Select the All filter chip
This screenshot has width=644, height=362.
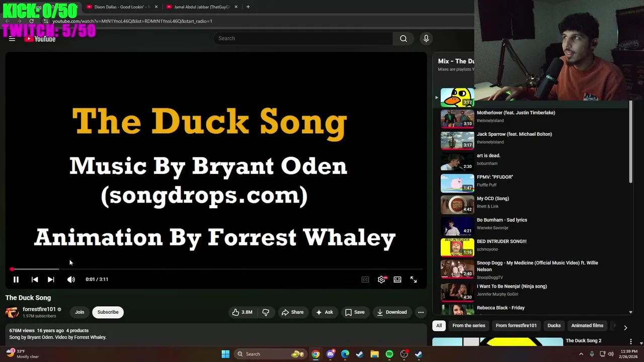pyautogui.click(x=439, y=326)
